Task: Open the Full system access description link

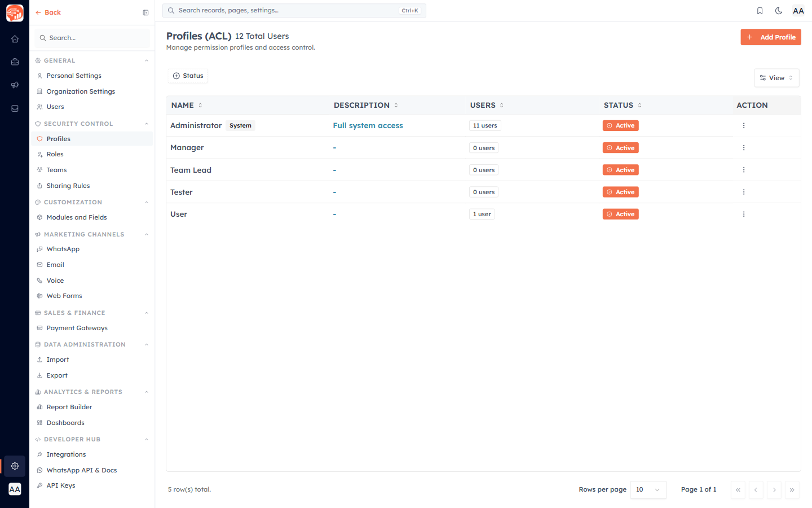Action: (x=368, y=125)
